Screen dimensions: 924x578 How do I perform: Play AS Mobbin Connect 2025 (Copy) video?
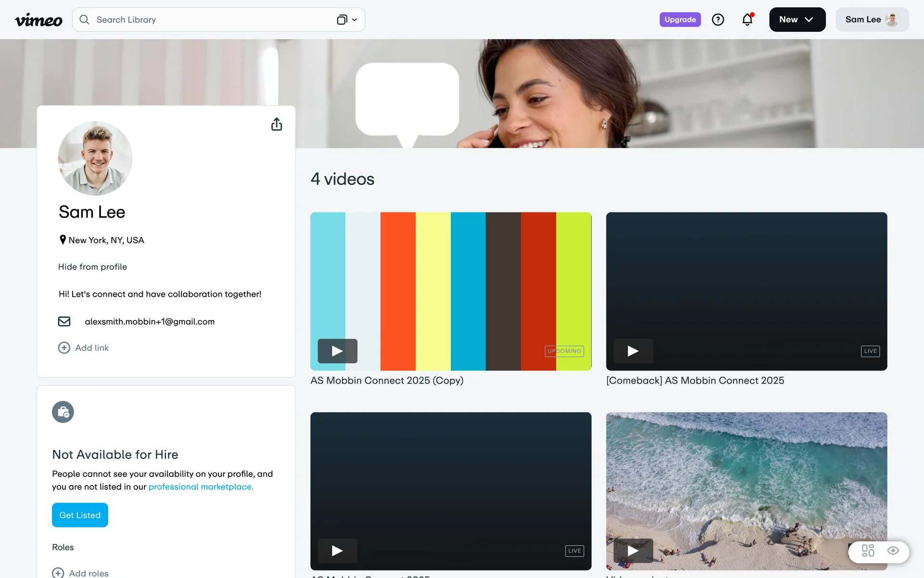point(337,351)
